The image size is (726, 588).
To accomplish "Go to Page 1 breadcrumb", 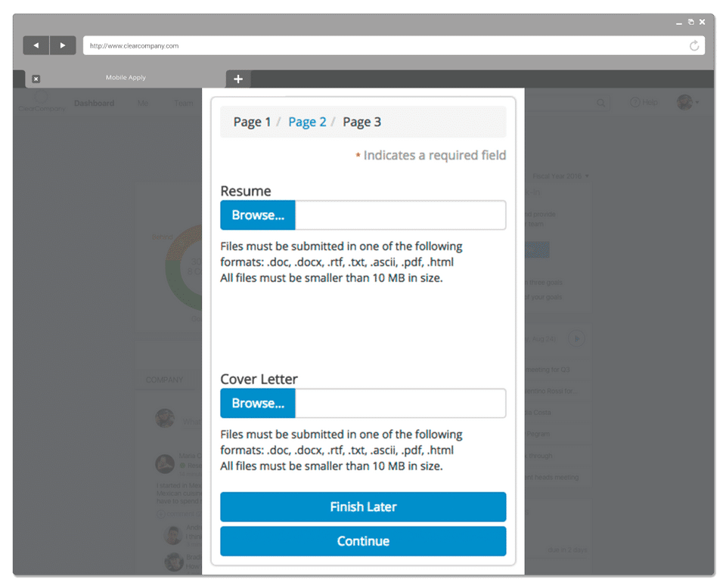I will click(252, 122).
